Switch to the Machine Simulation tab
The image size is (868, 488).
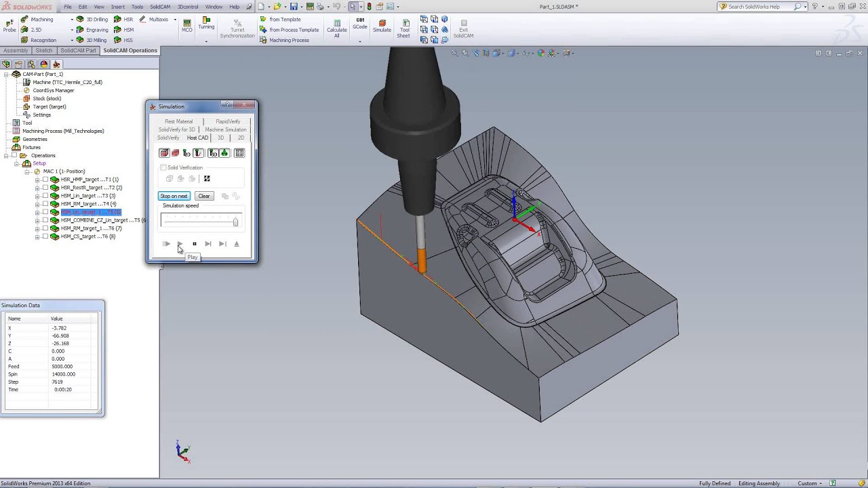226,129
